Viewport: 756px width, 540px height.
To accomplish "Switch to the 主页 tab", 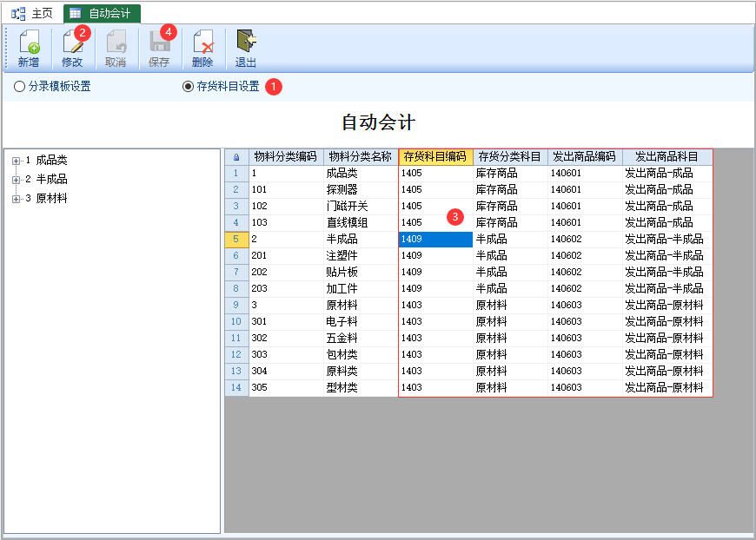I will 32,13.
